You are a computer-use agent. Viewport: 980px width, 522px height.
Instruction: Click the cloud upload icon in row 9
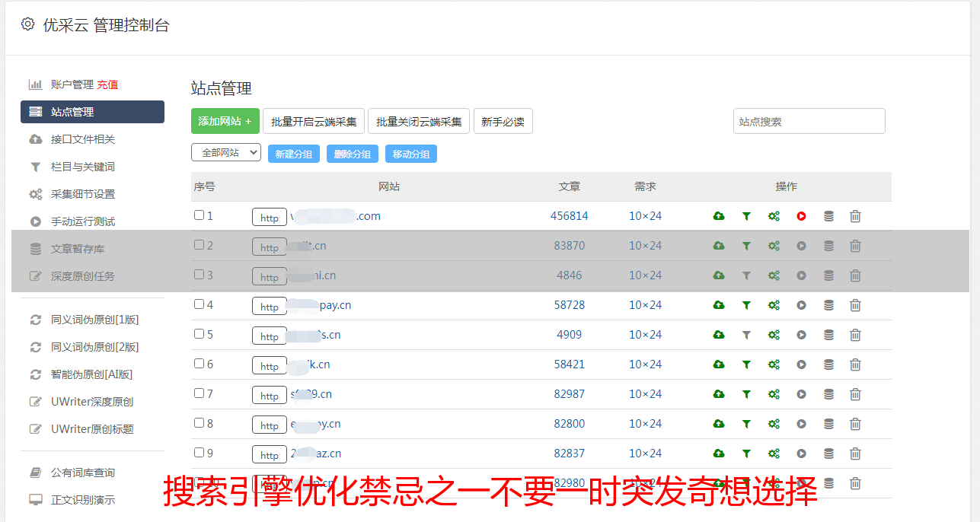(719, 454)
